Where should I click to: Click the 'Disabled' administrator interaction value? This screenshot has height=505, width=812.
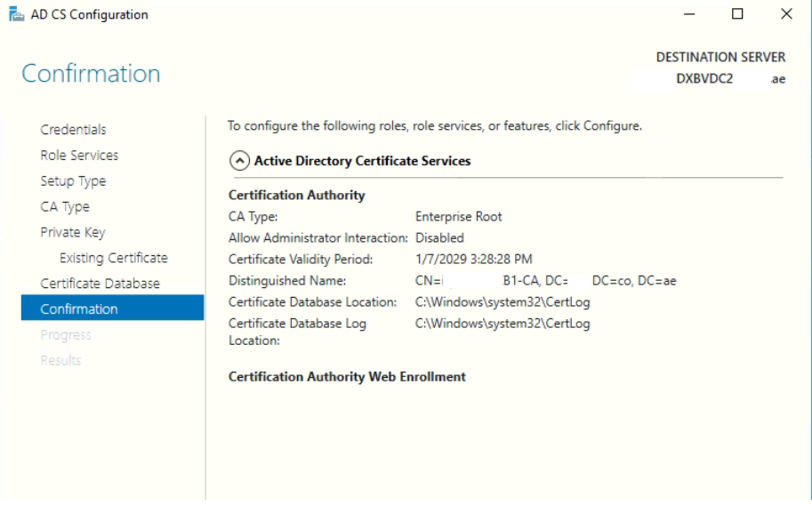439,237
